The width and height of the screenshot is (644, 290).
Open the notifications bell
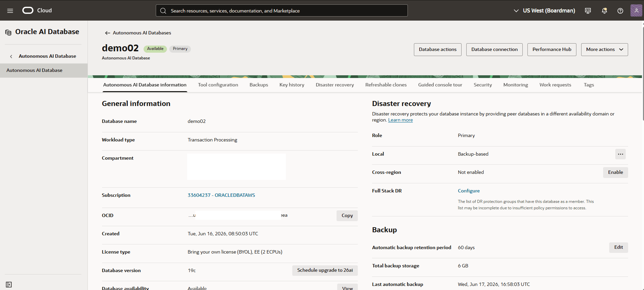click(x=604, y=11)
